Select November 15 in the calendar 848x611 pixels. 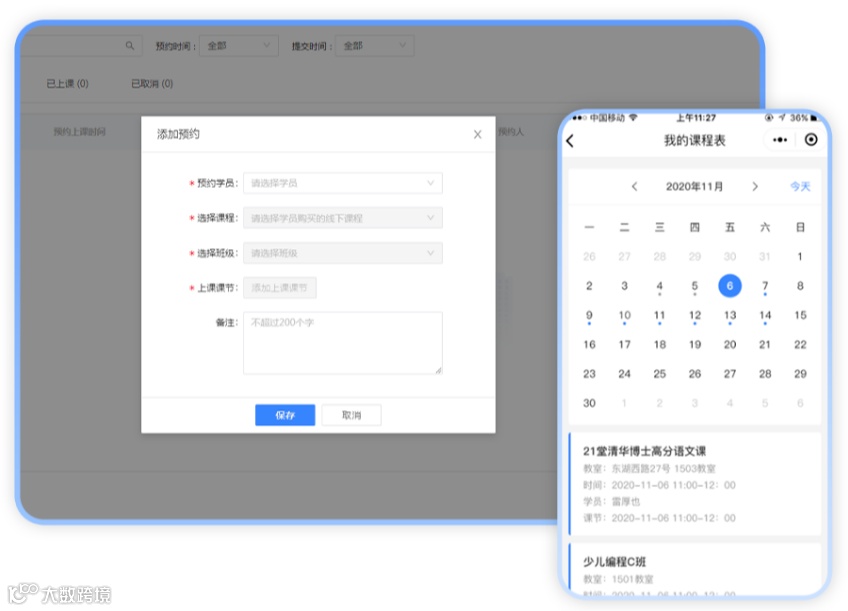(x=800, y=315)
